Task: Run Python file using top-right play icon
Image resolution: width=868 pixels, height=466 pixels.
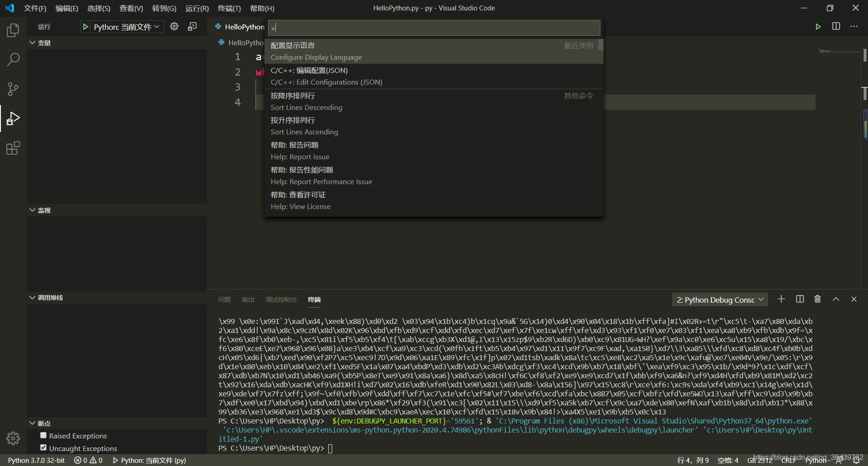Action: click(818, 27)
